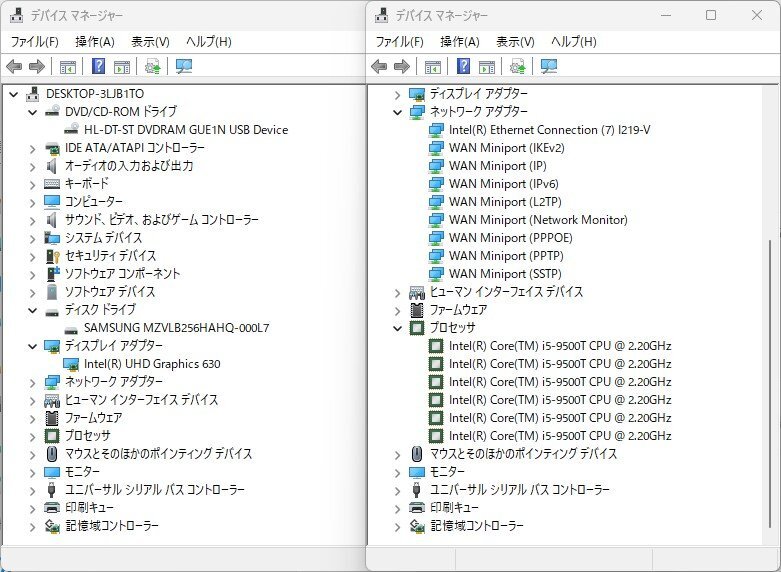This screenshot has width=781, height=572.
Task: Collapse DESKTOP-3LJB1TO root node
Action: 13,94
